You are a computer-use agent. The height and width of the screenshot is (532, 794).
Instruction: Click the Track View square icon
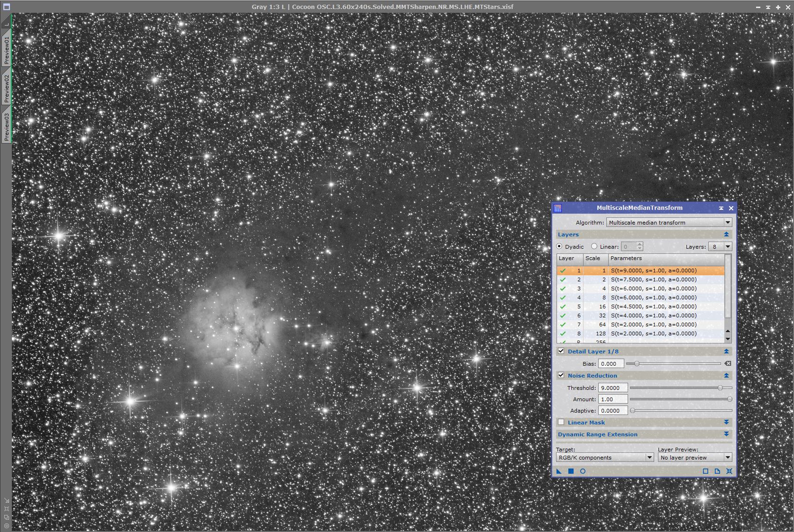coord(705,471)
